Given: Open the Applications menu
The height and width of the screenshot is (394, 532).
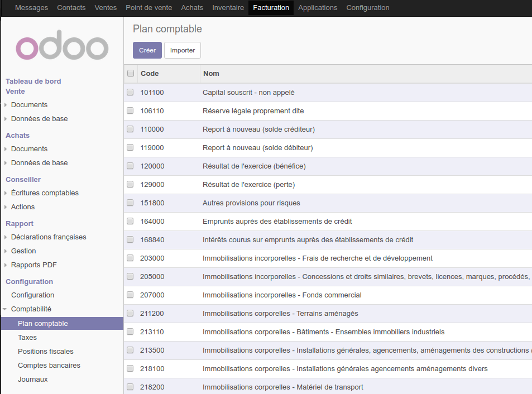Looking at the screenshot, I should (318, 8).
